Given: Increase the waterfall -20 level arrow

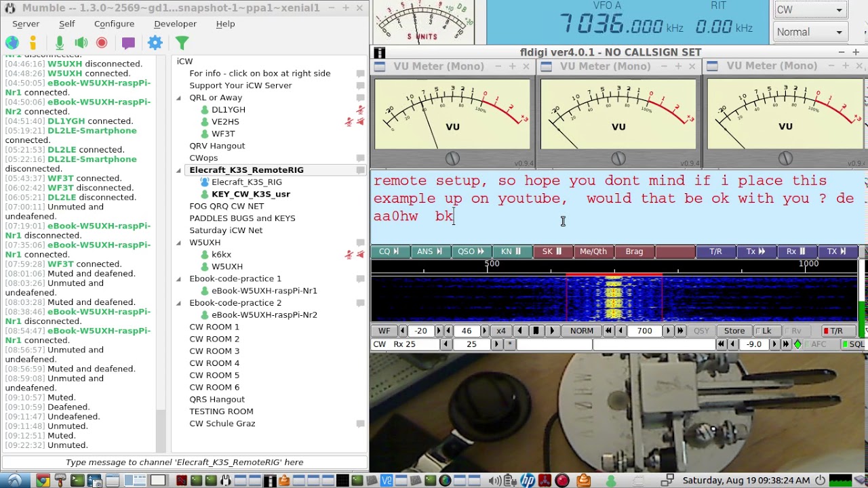Looking at the screenshot, I should [x=437, y=331].
